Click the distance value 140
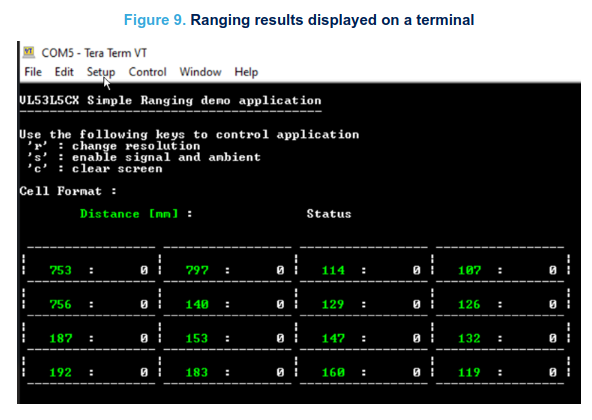The height and width of the screenshot is (420, 592). click(197, 304)
